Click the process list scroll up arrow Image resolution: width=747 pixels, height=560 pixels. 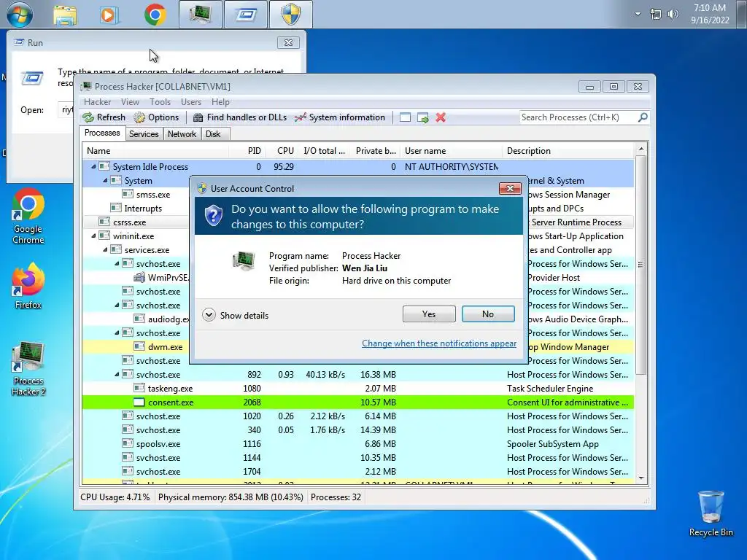[x=640, y=149]
